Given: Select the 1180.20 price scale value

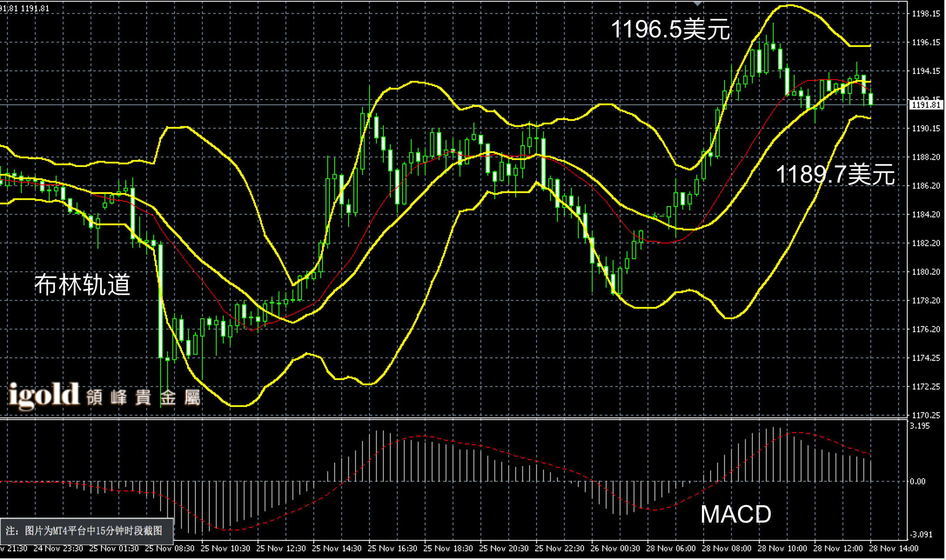Looking at the screenshot, I should click(926, 272).
